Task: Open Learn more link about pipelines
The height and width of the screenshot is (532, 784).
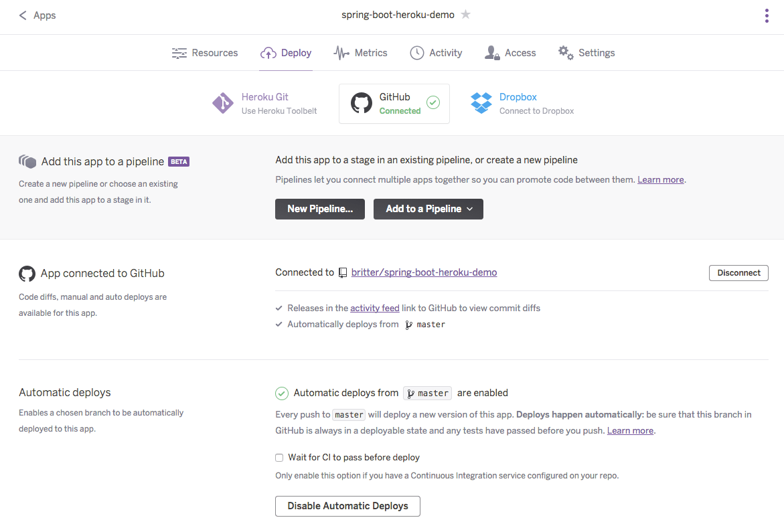Action: point(660,180)
